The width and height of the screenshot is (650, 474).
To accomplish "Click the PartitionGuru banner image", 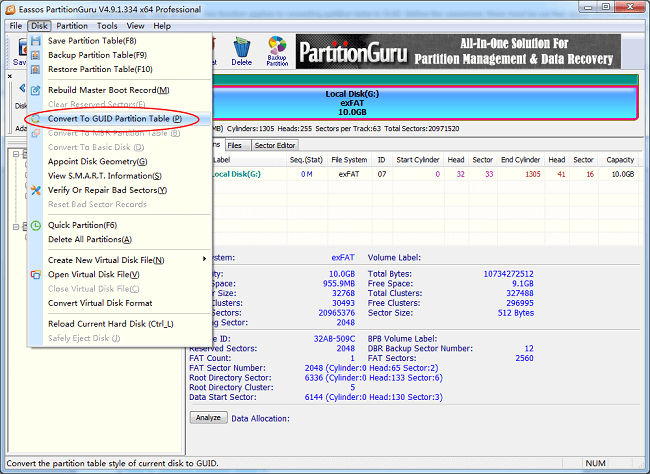I will 458,51.
